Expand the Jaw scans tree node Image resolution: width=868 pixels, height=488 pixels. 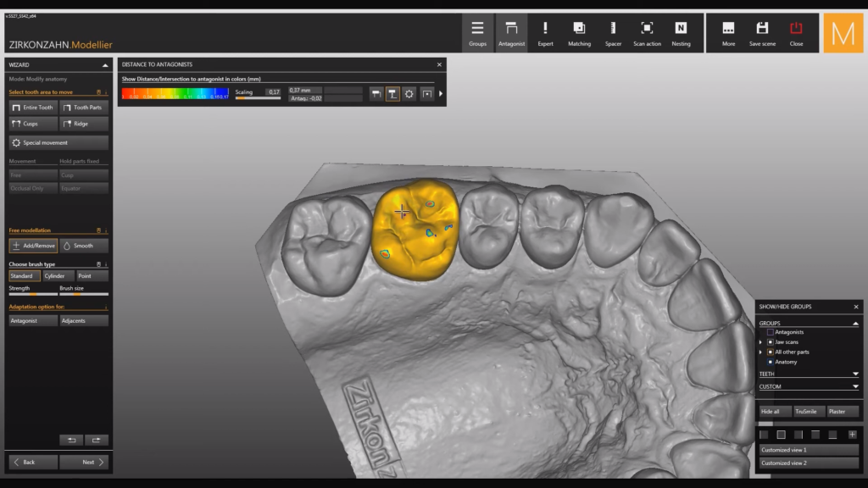tap(760, 342)
